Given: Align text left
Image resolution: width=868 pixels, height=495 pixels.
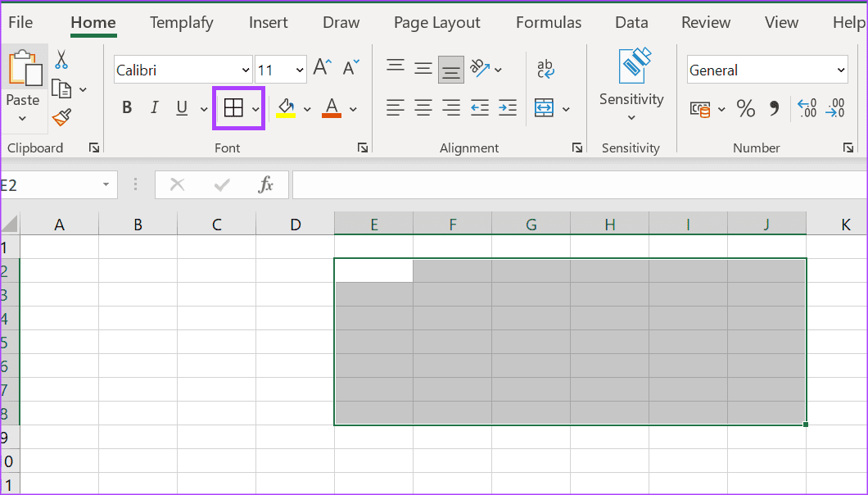Looking at the screenshot, I should tap(396, 107).
